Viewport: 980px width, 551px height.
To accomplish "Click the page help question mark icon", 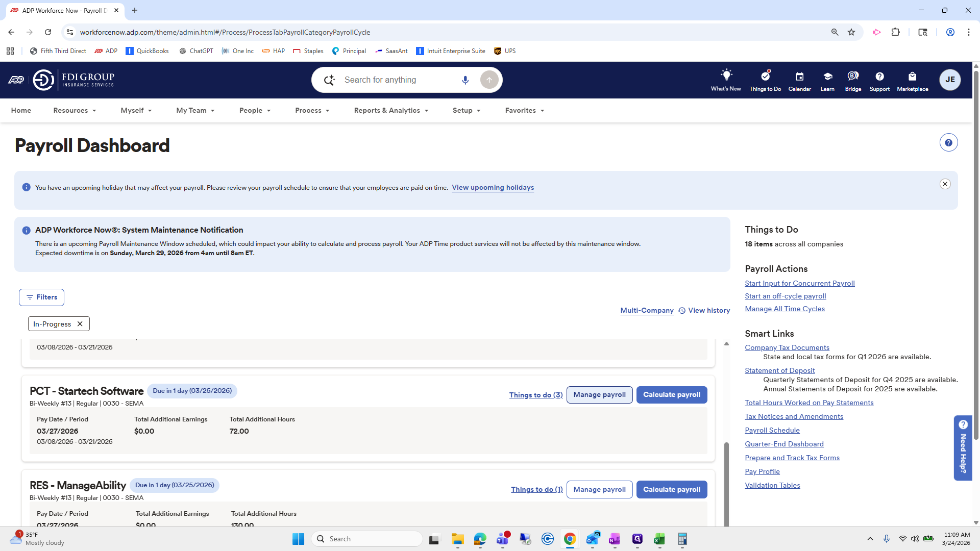I will pos(948,143).
